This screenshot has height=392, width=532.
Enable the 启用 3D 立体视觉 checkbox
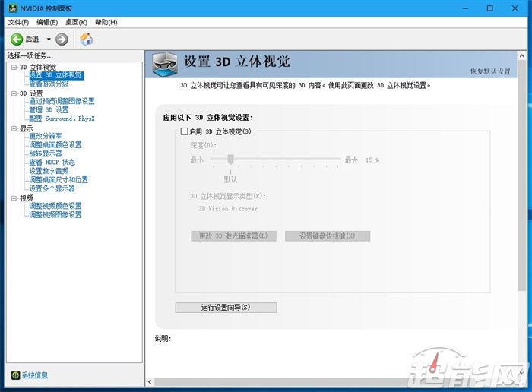click(x=184, y=131)
